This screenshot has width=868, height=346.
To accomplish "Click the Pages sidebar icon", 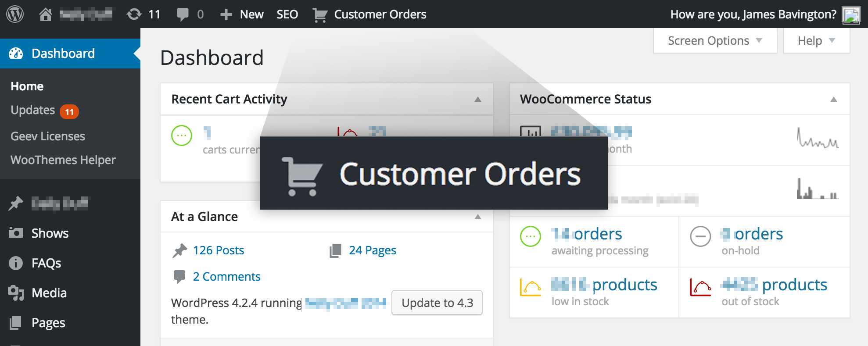I will tap(15, 322).
